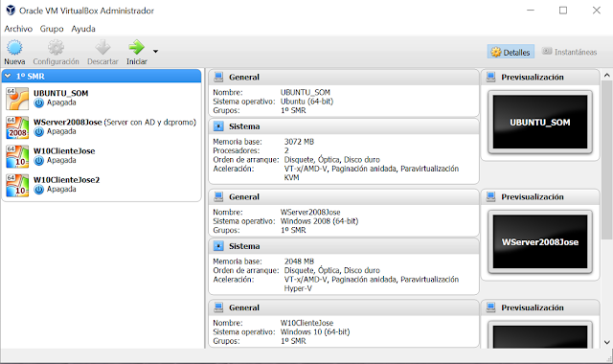Click the 'KVM' acceleration text

(291, 177)
